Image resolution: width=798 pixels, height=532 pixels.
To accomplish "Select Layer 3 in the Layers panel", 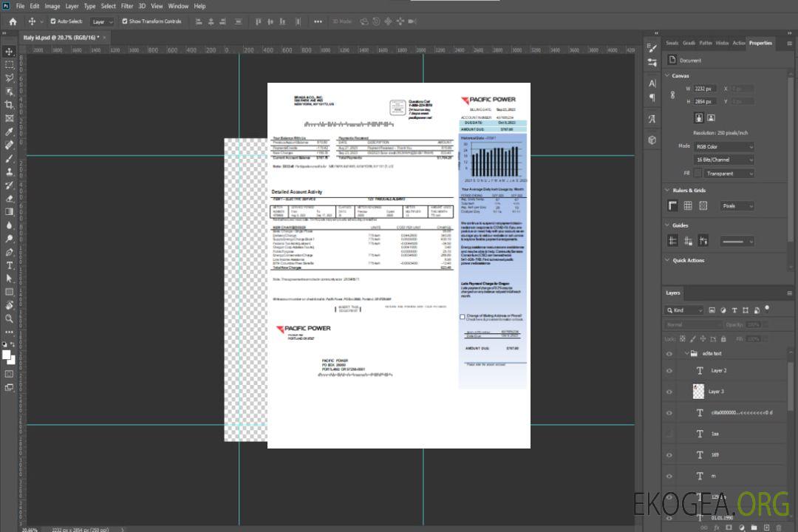I will pyautogui.click(x=717, y=392).
